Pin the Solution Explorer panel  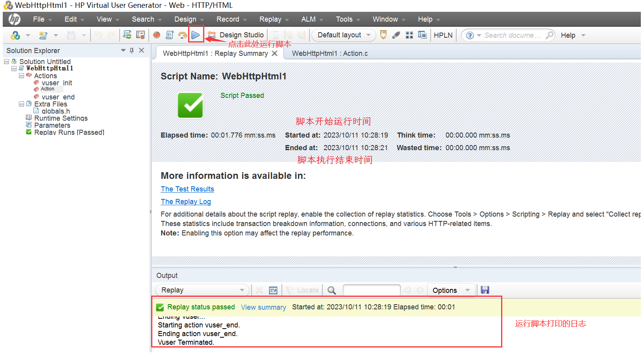[x=131, y=50]
